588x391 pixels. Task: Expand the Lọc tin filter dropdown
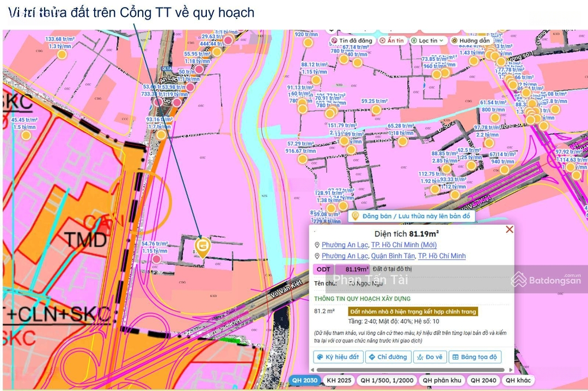pyautogui.click(x=428, y=41)
